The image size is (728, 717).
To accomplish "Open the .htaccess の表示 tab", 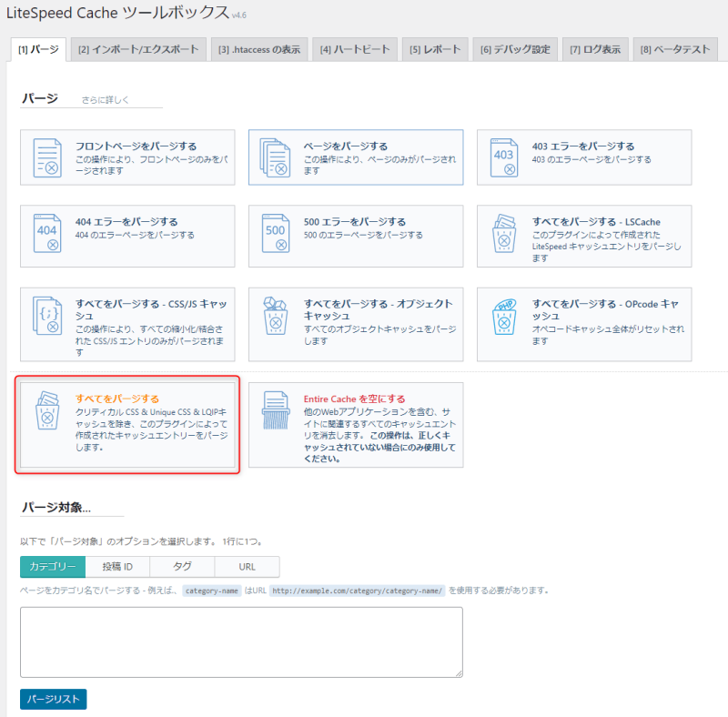I will point(258,49).
